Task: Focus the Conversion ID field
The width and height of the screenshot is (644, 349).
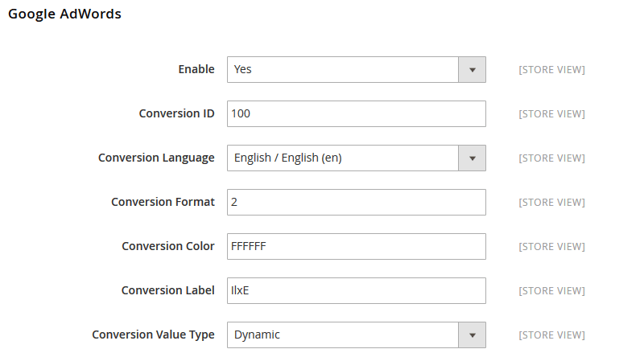Action: tap(356, 113)
